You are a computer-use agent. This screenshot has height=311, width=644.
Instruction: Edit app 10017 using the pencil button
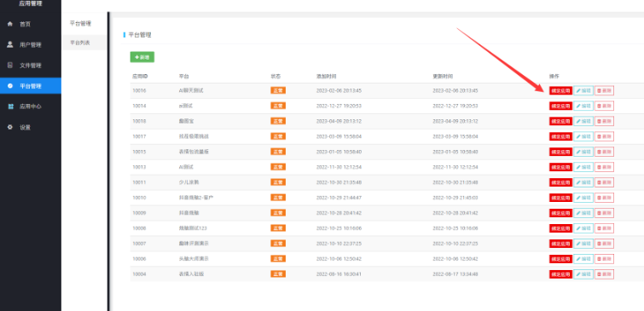pos(583,136)
